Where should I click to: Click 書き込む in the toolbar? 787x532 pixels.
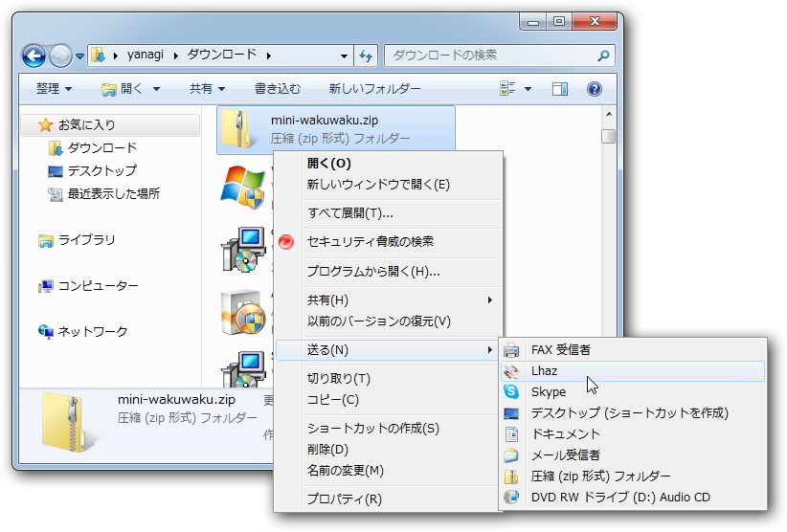coord(278,89)
